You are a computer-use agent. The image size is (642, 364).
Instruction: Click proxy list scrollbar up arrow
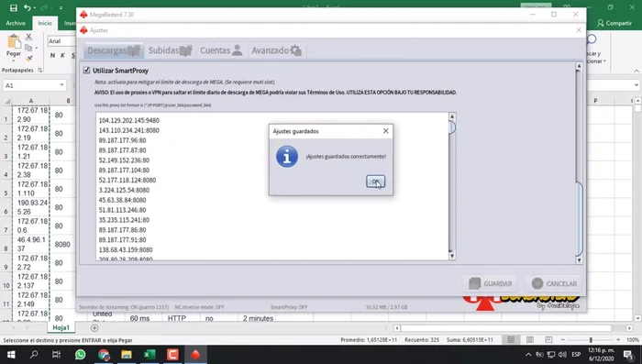coord(452,116)
